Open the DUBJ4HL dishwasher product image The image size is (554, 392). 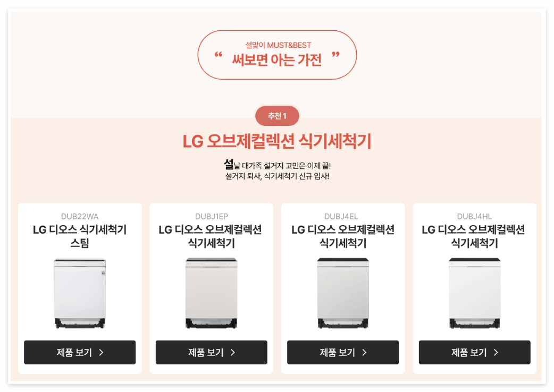[474, 293]
